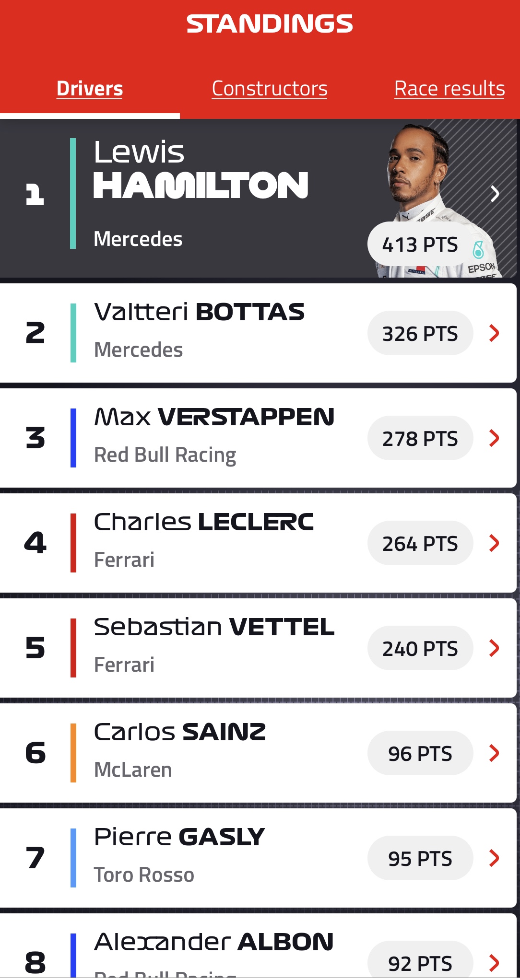Open Carlos Sainz row arrow icon
The height and width of the screenshot is (980, 520).
(x=494, y=753)
